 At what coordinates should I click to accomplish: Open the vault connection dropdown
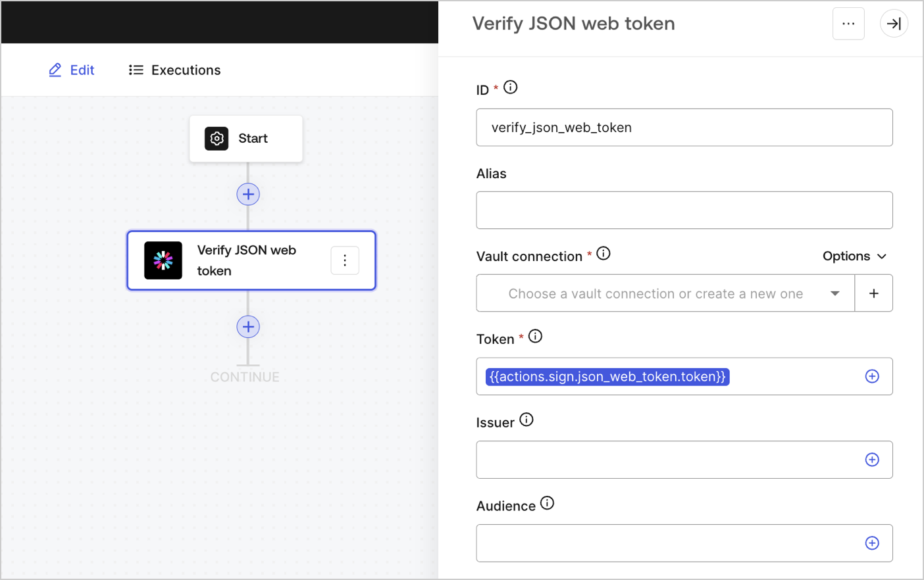665,293
